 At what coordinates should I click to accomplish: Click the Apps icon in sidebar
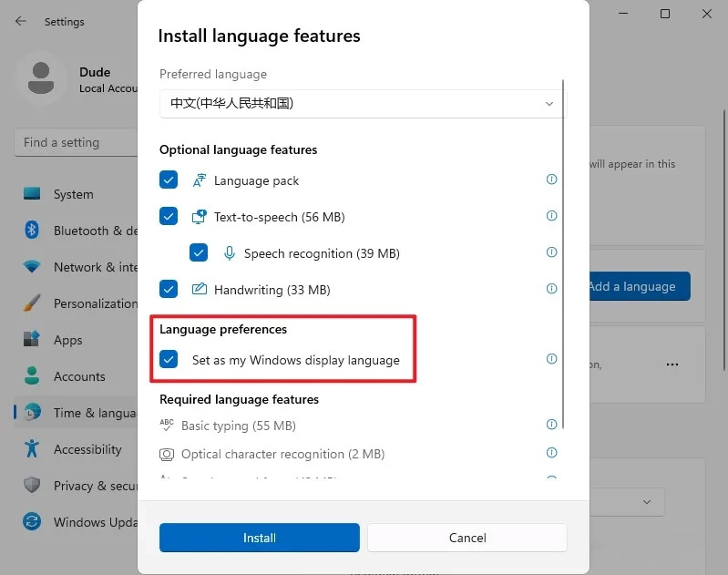tap(32, 339)
